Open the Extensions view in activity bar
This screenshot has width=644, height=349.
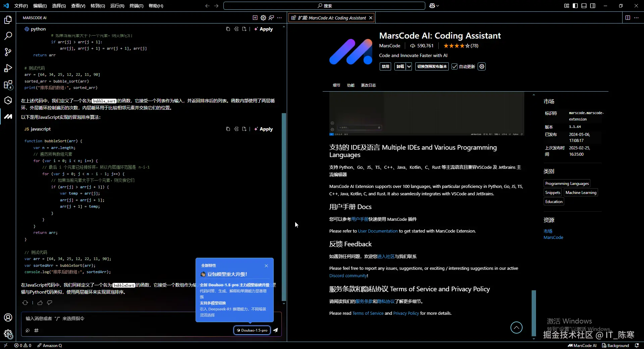[8, 85]
